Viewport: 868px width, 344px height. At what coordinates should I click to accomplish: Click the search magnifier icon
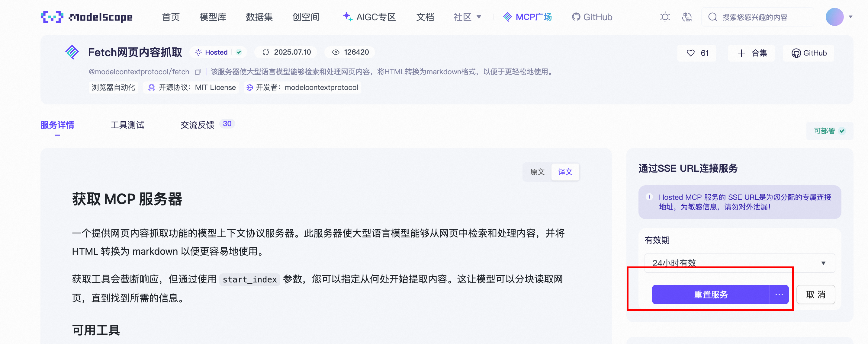(x=712, y=17)
